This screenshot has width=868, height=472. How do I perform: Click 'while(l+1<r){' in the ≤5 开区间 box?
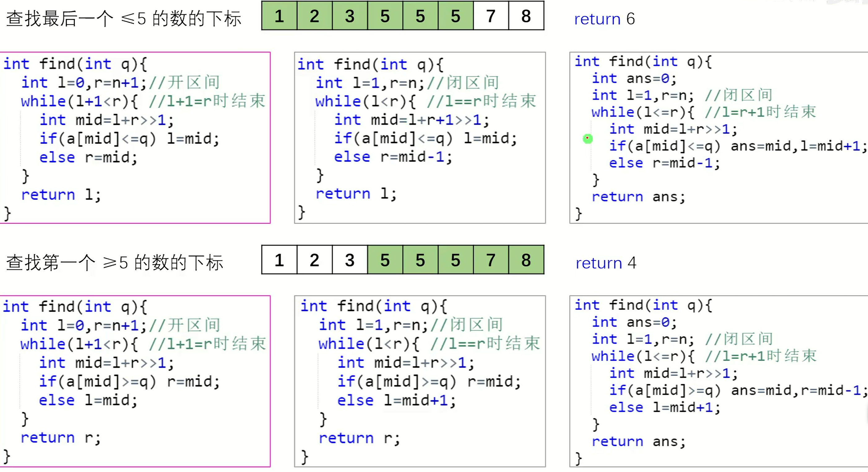coord(79,101)
